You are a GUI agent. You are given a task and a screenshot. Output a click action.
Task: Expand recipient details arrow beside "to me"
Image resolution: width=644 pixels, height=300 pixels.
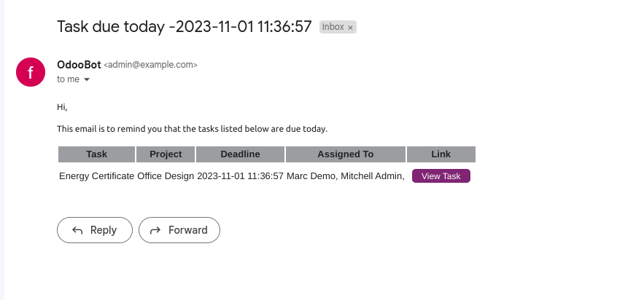[87, 79]
